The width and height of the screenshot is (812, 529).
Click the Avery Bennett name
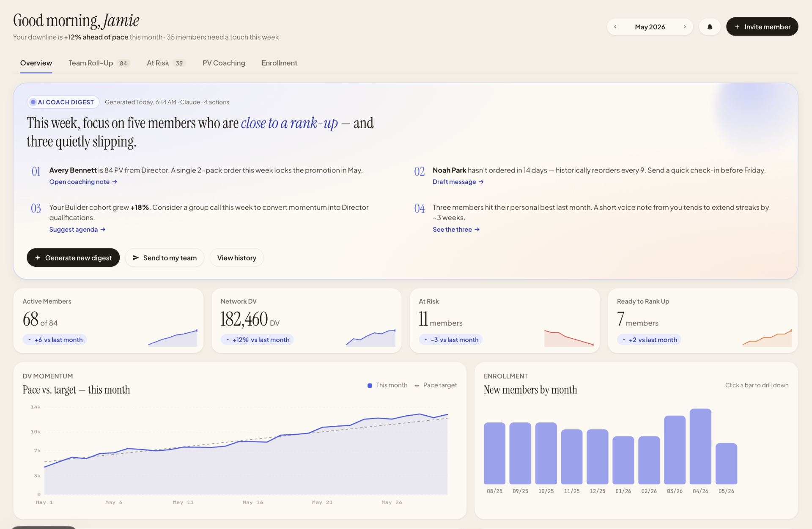pyautogui.click(x=73, y=170)
